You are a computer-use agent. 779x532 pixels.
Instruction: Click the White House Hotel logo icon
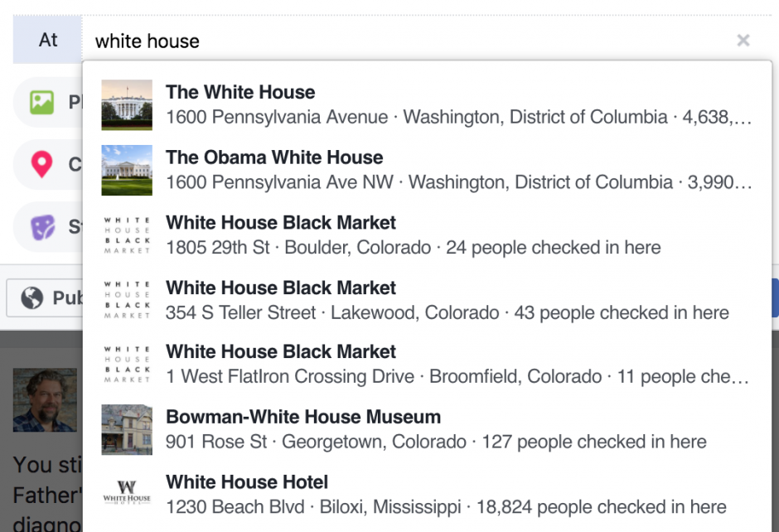click(126, 494)
